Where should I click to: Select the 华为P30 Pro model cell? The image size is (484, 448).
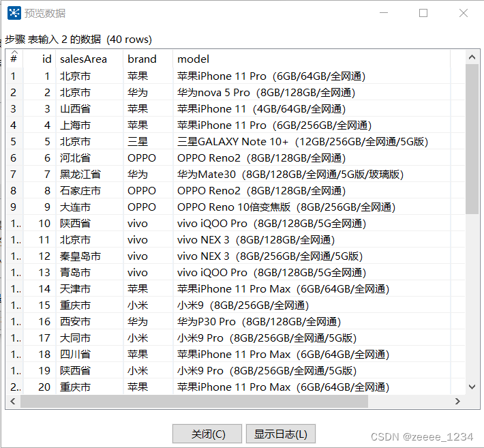coord(312,321)
